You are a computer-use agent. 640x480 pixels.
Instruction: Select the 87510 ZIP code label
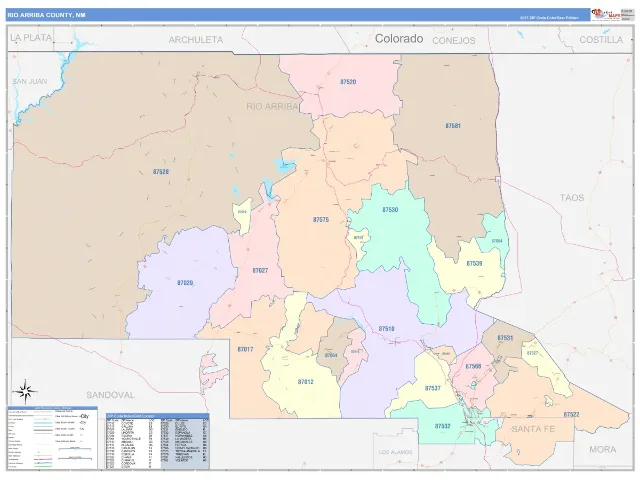pyautogui.click(x=386, y=329)
